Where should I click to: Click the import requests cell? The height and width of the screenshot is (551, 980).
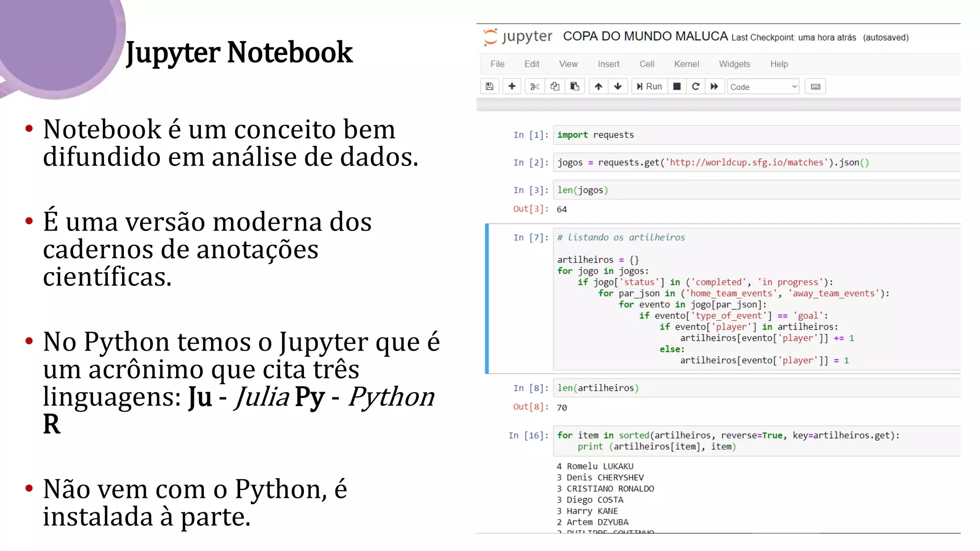click(757, 135)
